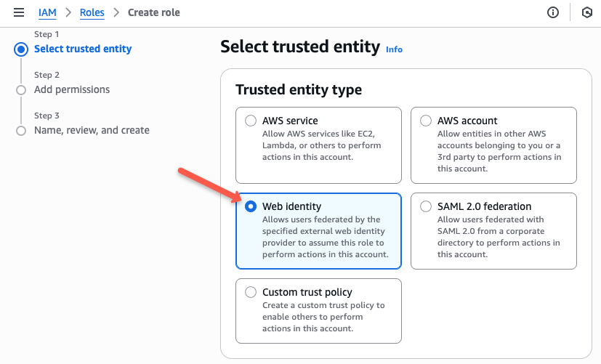
Task: Click the Step 2 circle indicator
Action: coord(21,90)
